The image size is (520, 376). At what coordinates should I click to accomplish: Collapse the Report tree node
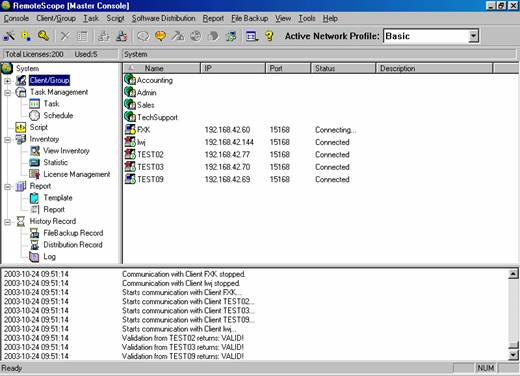tap(8, 186)
